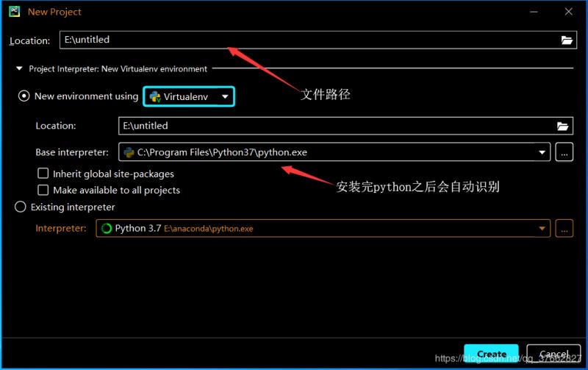Click the green loading interpreter icon
The width and height of the screenshot is (588, 370).
pyautogui.click(x=107, y=229)
